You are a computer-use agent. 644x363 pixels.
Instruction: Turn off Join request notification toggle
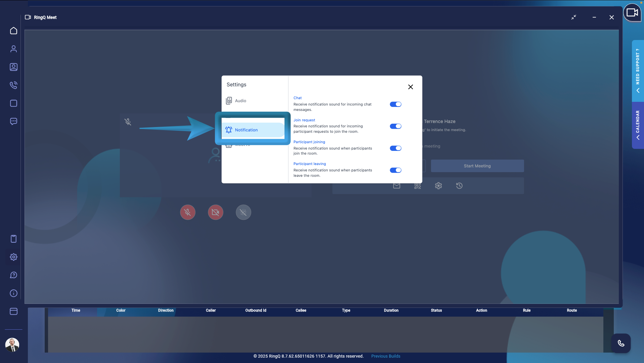(395, 126)
